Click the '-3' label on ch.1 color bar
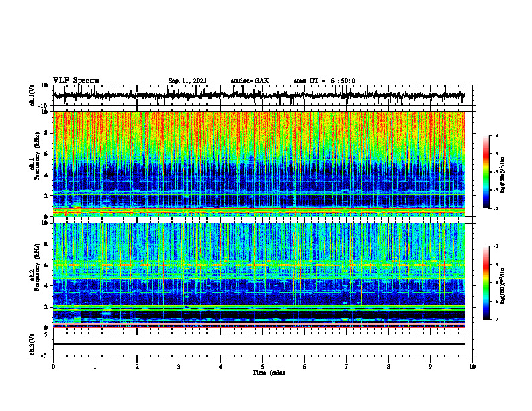The height and width of the screenshot is (411, 532). pos(496,135)
